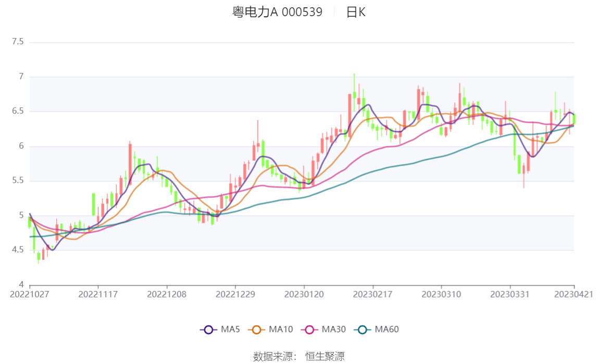Click the y-axis value 7.5
Screen dimensions: 598x364
[x=18, y=42]
